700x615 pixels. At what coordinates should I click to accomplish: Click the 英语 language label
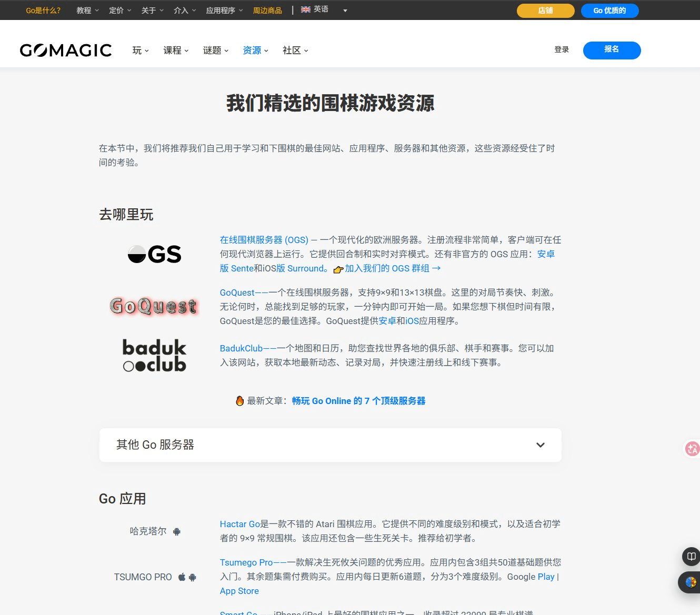coord(321,9)
